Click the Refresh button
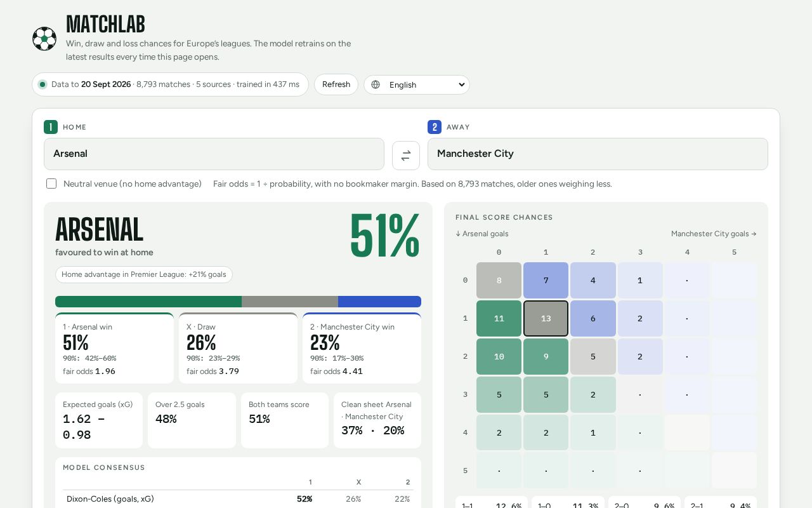This screenshot has width=812, height=508. point(336,84)
